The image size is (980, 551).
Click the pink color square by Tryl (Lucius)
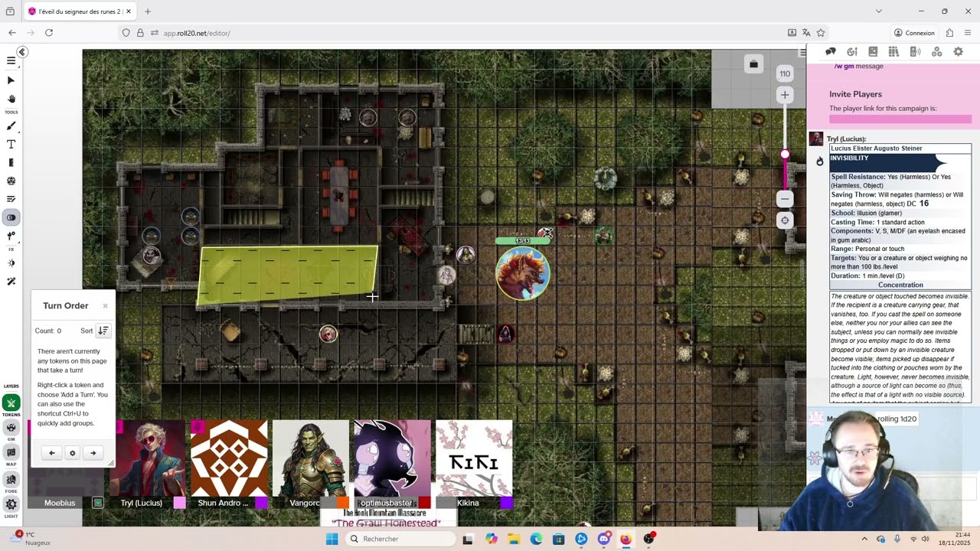[179, 503]
